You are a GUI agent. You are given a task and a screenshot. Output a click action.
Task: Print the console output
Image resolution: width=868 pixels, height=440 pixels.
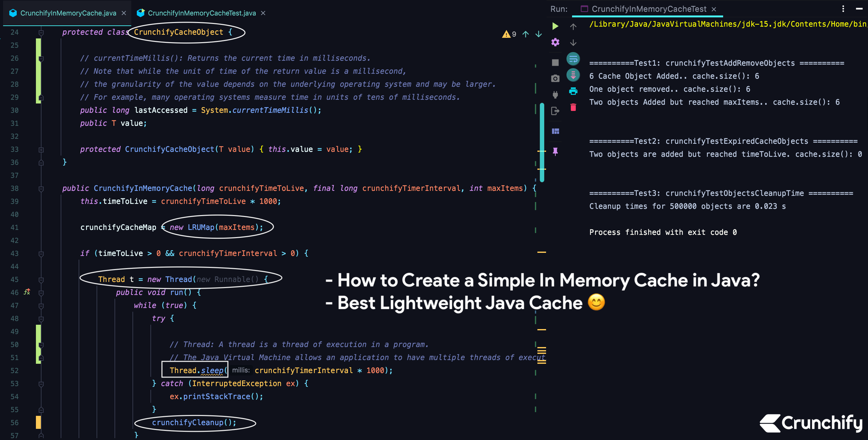tap(573, 91)
